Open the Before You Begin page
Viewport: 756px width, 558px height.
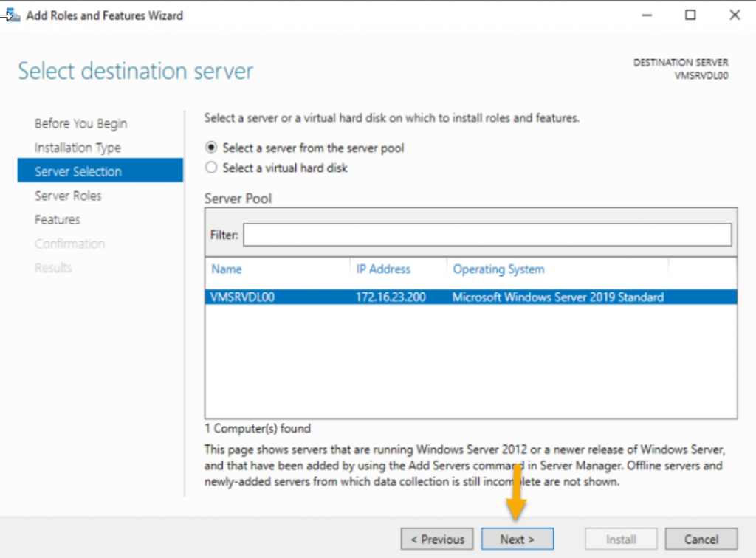point(80,123)
